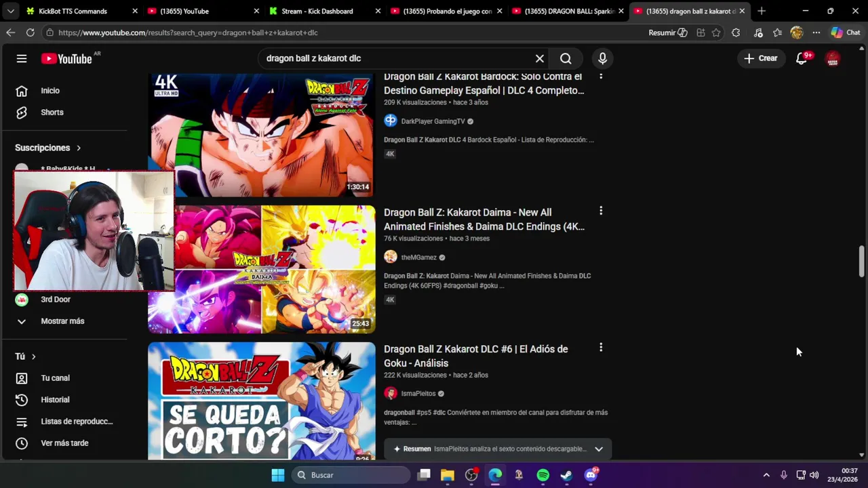Open the YouTube account avatar menu
This screenshot has height=488, width=868.
pyautogui.click(x=833, y=58)
